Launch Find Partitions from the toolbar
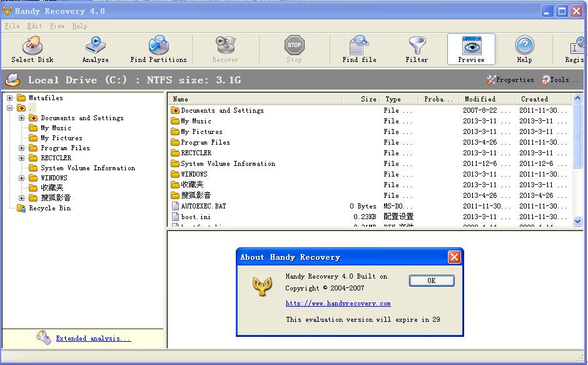This screenshot has height=365, width=588. coord(158,49)
